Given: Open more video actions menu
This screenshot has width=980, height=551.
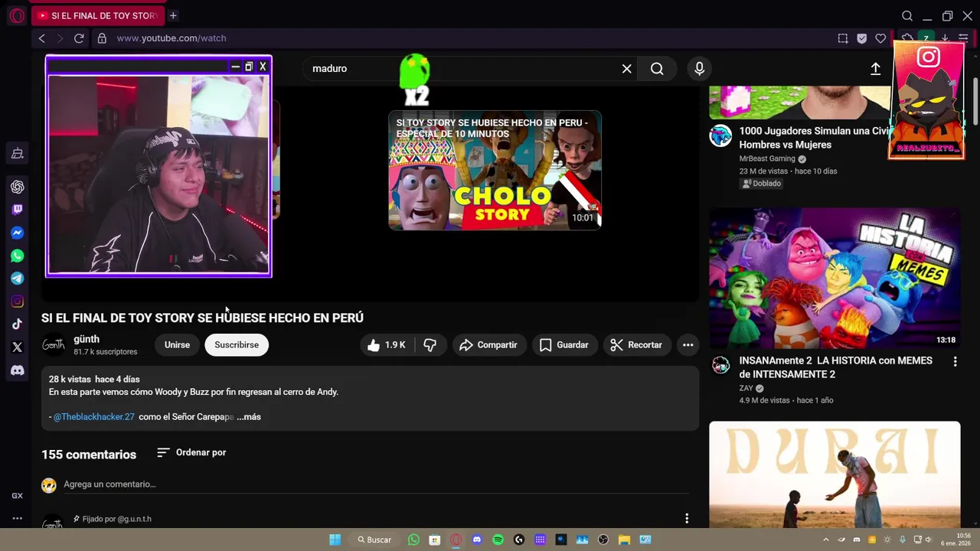Looking at the screenshot, I should click(x=688, y=345).
